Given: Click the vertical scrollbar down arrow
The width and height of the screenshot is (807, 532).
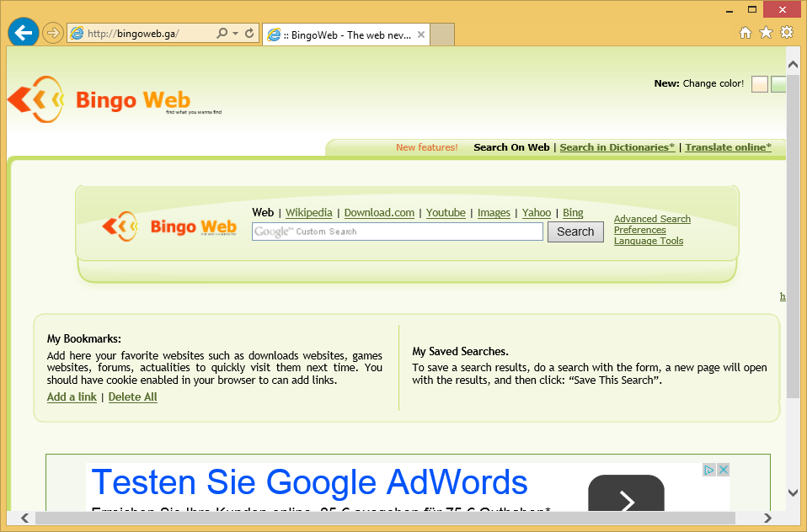Looking at the screenshot, I should click(793, 492).
